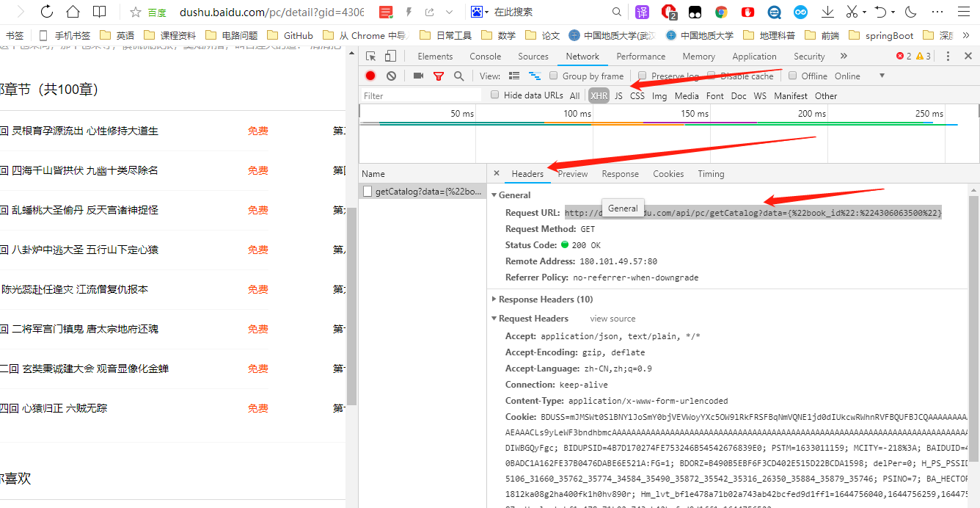Screen dimensions: 980x508
Task: Select the JS filter type
Action: coord(618,95)
